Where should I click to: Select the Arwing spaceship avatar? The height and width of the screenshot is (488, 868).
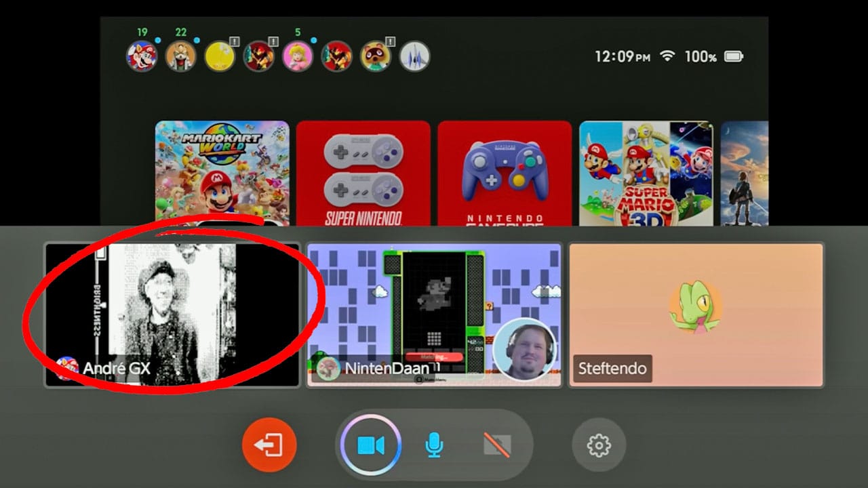414,56
